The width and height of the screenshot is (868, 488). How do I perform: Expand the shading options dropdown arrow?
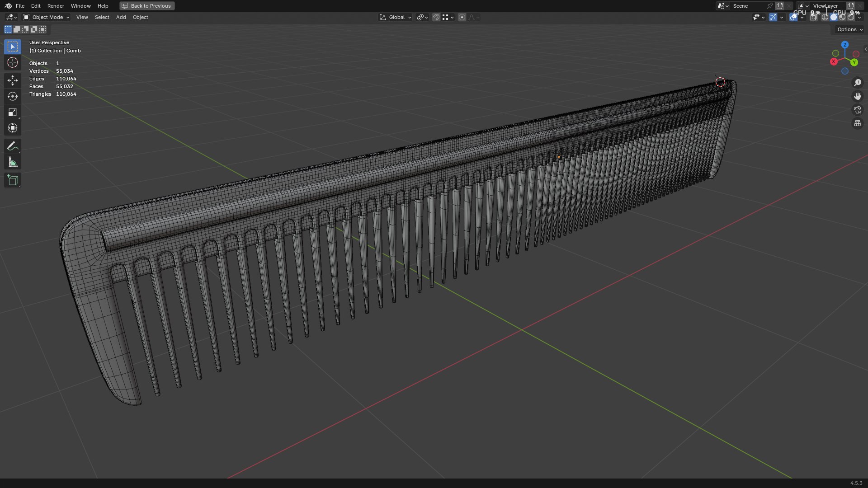859,17
